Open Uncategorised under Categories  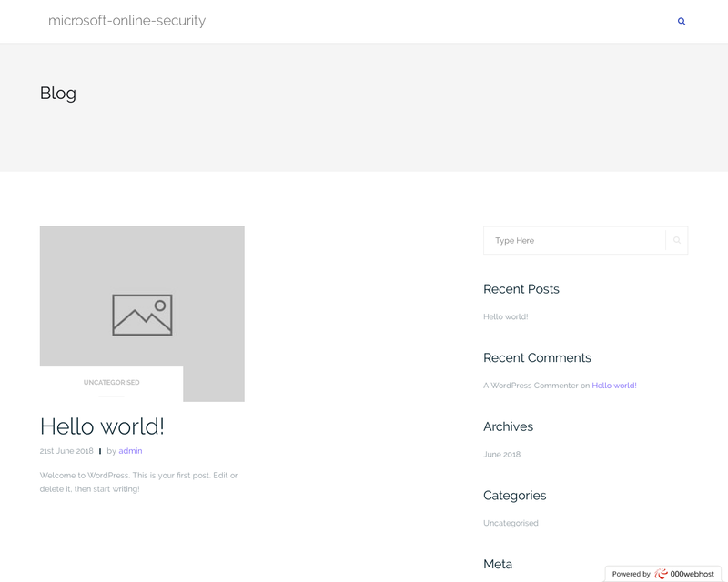click(511, 524)
